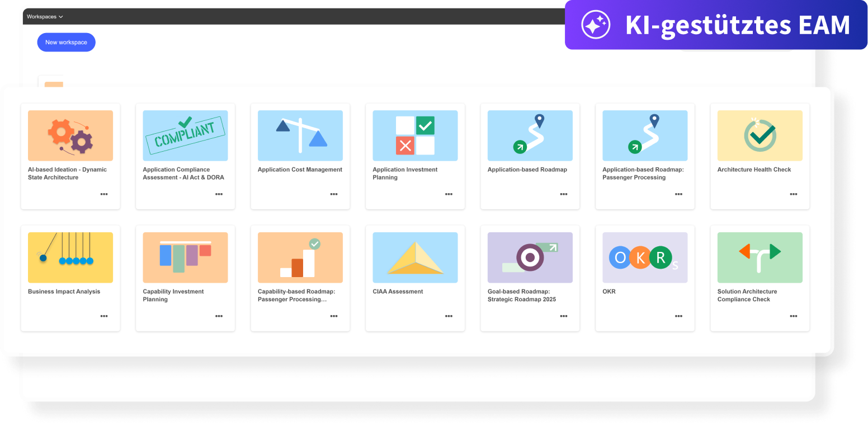The height and width of the screenshot is (426, 868).
Task: Open more options for Application Investment Planning
Action: 449,194
